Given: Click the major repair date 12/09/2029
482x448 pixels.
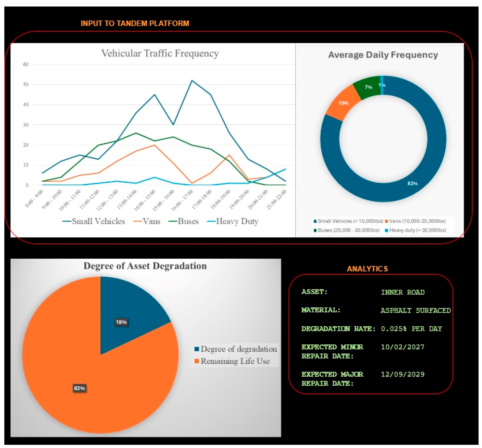Looking at the screenshot, I should [x=403, y=374].
